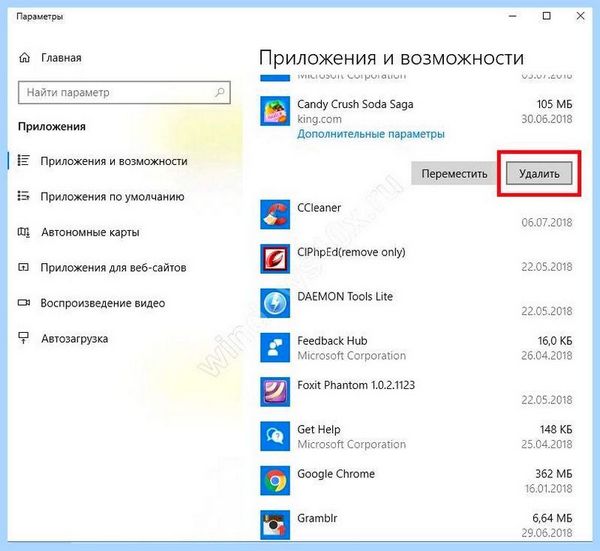Open Дополнительные параметры link
Screen dimensions: 600x551
pos(371,134)
